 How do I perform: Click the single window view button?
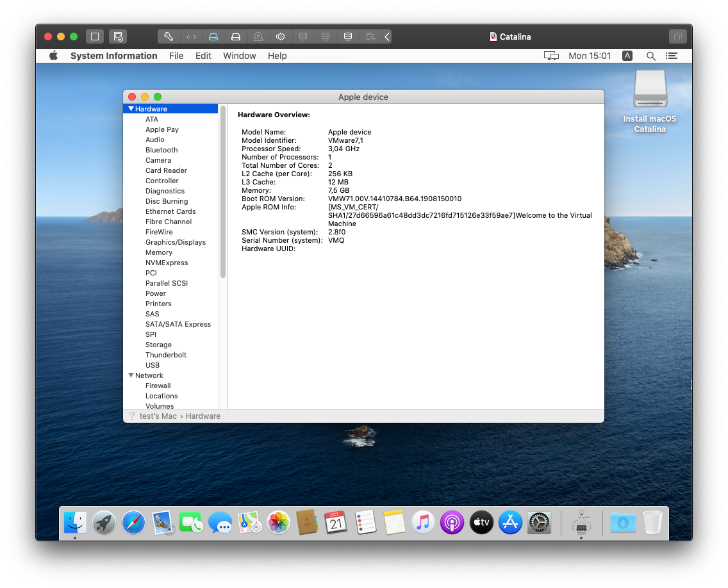coord(95,37)
